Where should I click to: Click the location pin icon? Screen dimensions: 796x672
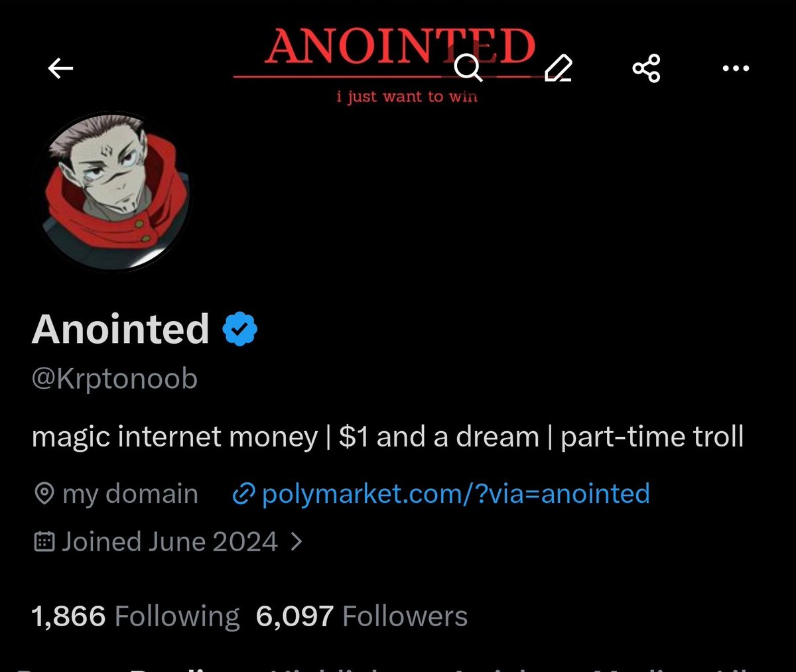(44, 494)
